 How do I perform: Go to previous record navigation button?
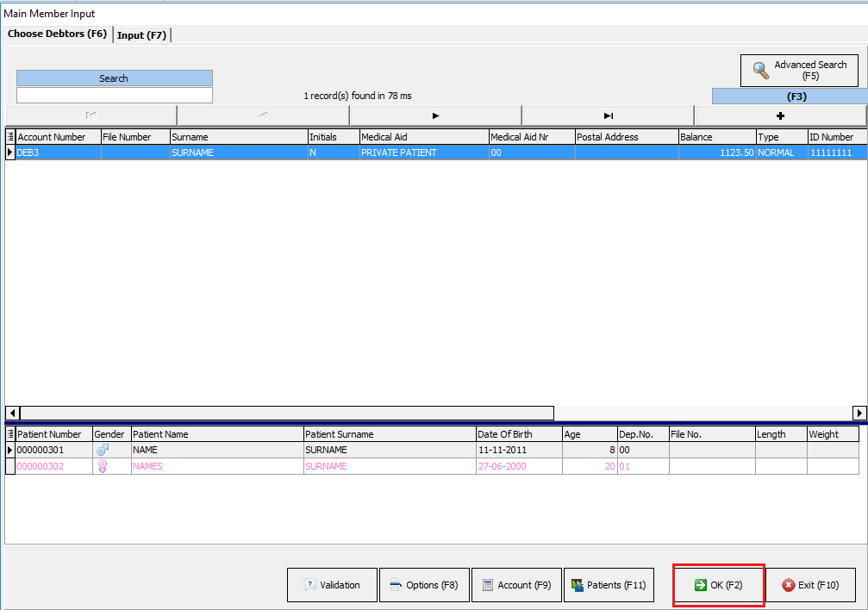pos(263,115)
